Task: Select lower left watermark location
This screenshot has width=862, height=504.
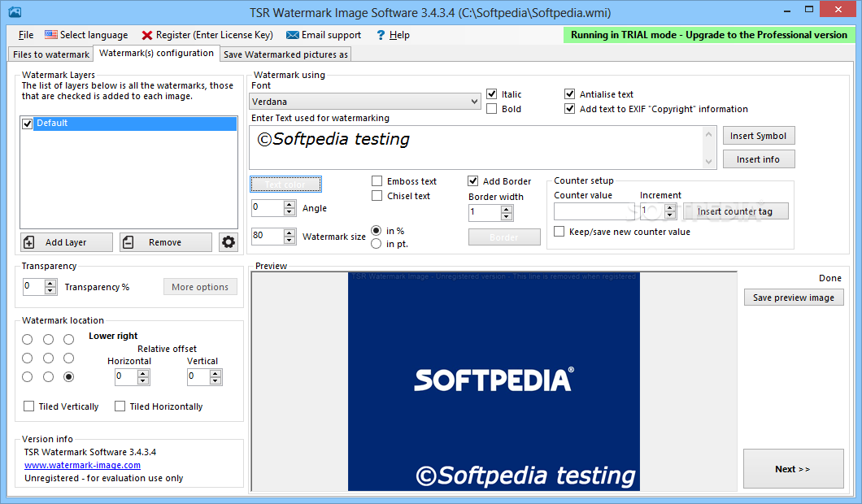Action: click(28, 377)
